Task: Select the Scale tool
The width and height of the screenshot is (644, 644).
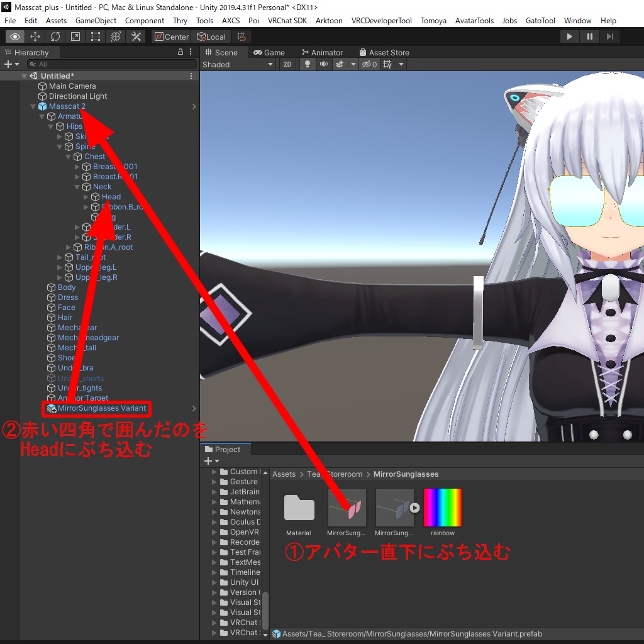Action: 75,36
